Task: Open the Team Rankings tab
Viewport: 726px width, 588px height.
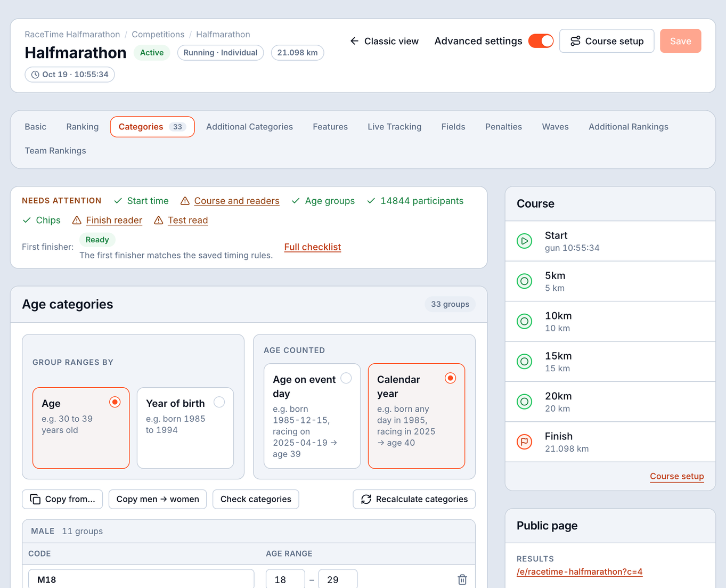Action: point(55,151)
